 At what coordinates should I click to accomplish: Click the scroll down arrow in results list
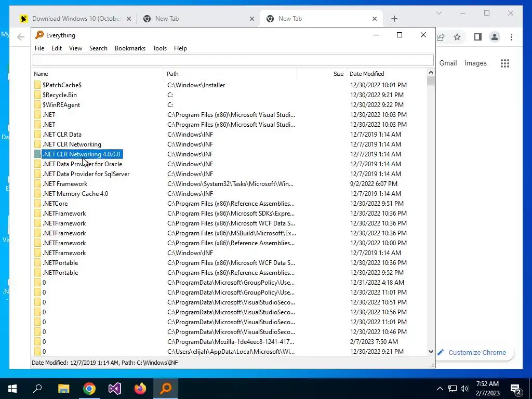pyautogui.click(x=431, y=352)
